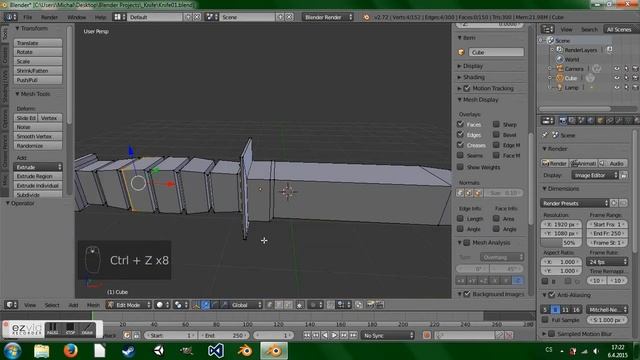This screenshot has height=360, width=640.
Task: Click Extrude Region button
Action: point(38,176)
